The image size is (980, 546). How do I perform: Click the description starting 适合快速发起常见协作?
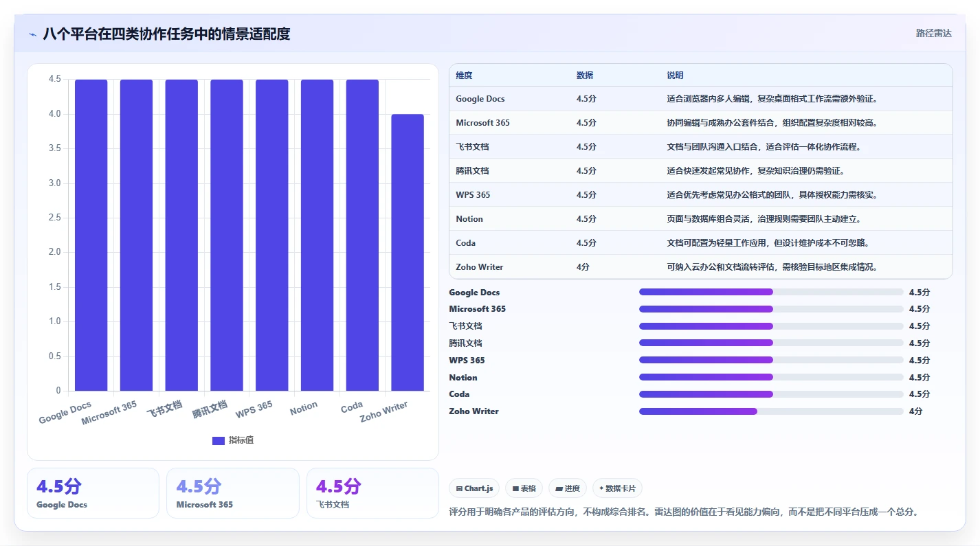[x=755, y=171]
